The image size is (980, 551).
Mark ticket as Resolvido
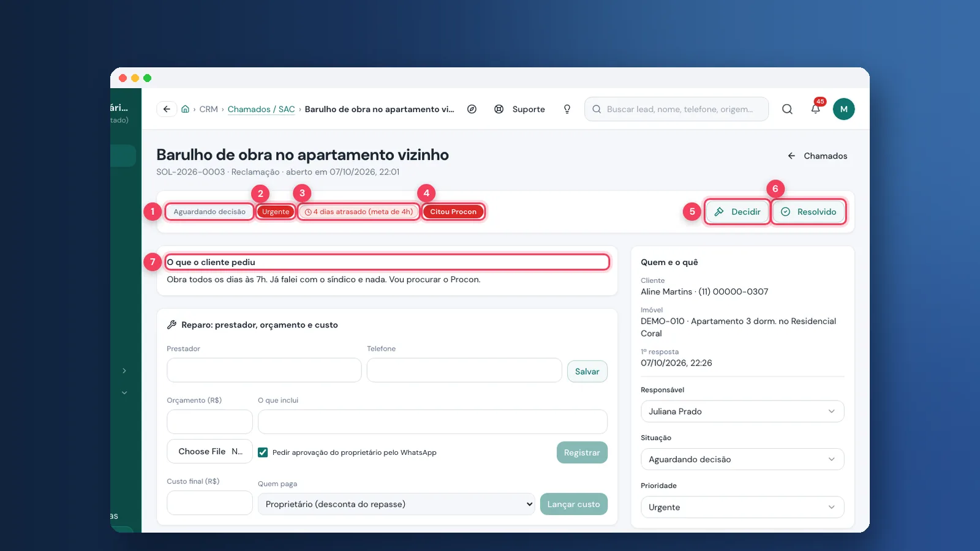tap(809, 212)
